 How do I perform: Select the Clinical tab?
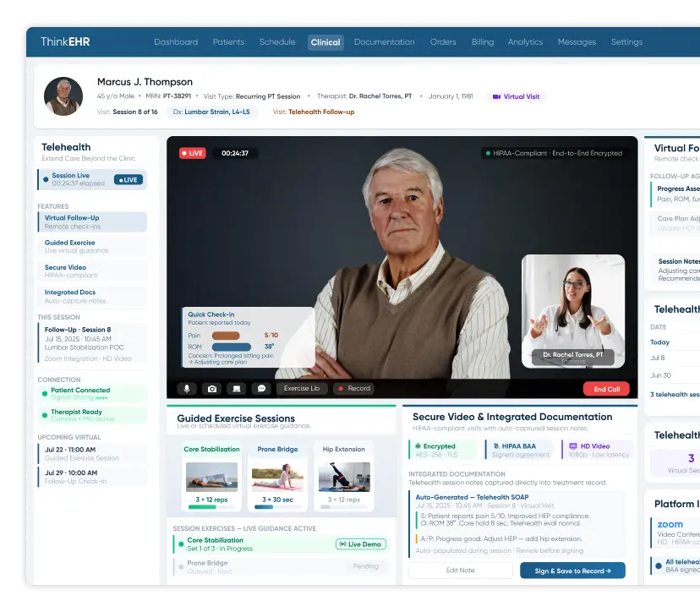click(x=325, y=42)
